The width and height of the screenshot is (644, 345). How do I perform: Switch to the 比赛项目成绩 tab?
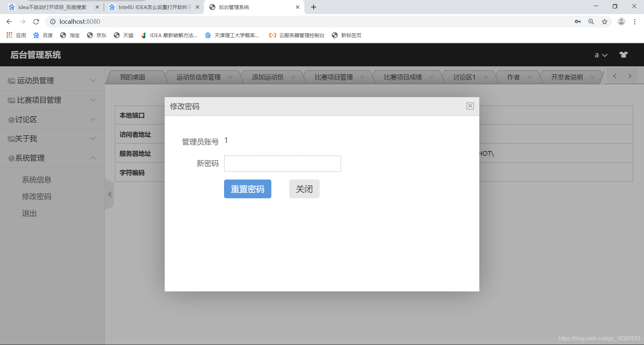coord(403,77)
